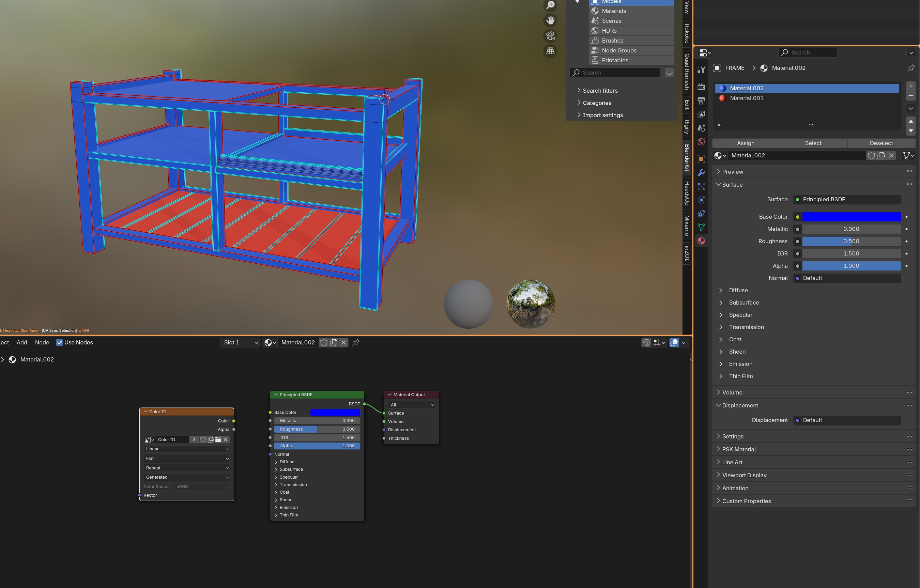Screen dimensions: 920x588
Task: Click Displacement Default button
Action: (x=847, y=420)
